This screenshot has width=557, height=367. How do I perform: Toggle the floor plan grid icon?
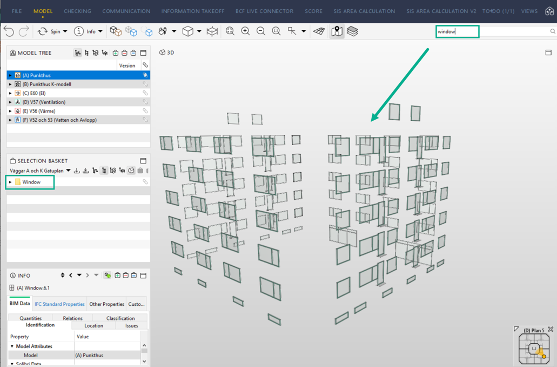(x=319, y=32)
